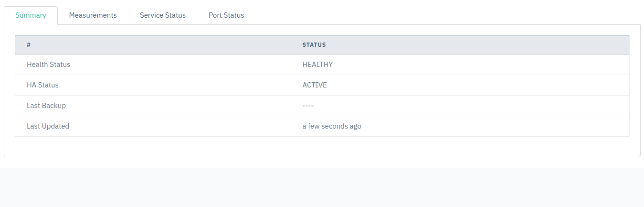The height and width of the screenshot is (207, 644).
Task: Select the Last Backup row label
Action: tap(46, 106)
